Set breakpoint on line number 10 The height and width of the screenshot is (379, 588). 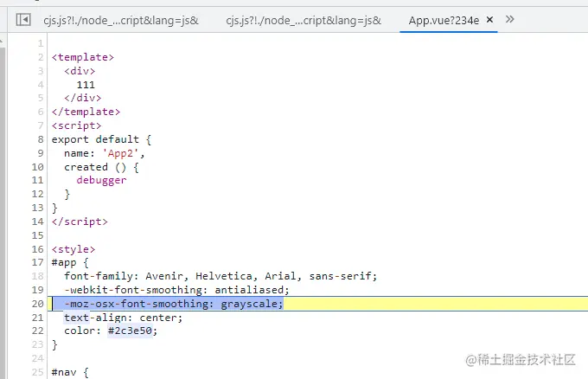(37, 167)
